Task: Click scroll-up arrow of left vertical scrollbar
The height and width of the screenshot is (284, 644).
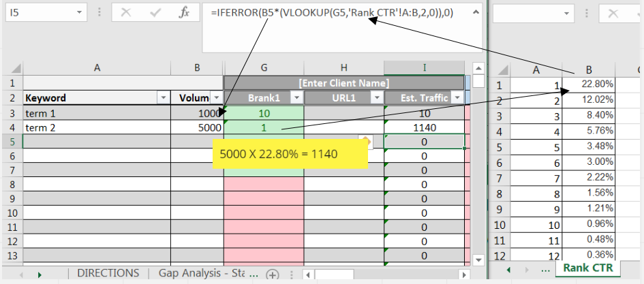Action: [478, 67]
